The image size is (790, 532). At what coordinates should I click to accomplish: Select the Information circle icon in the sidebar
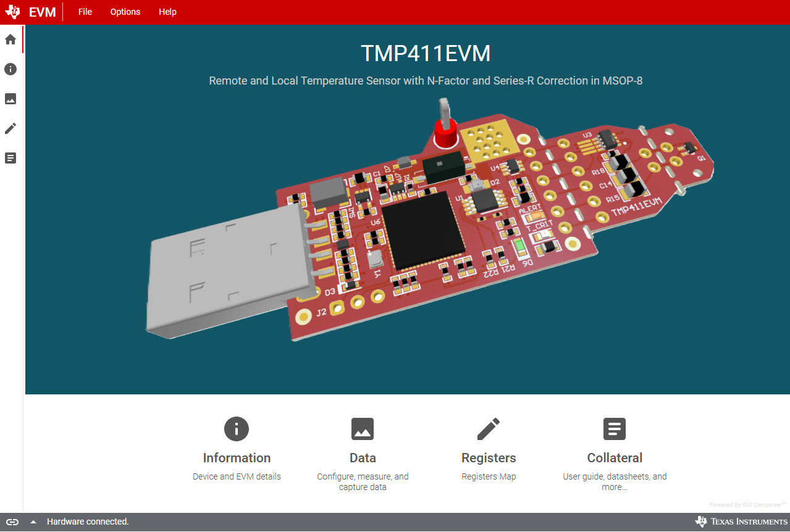click(10, 69)
